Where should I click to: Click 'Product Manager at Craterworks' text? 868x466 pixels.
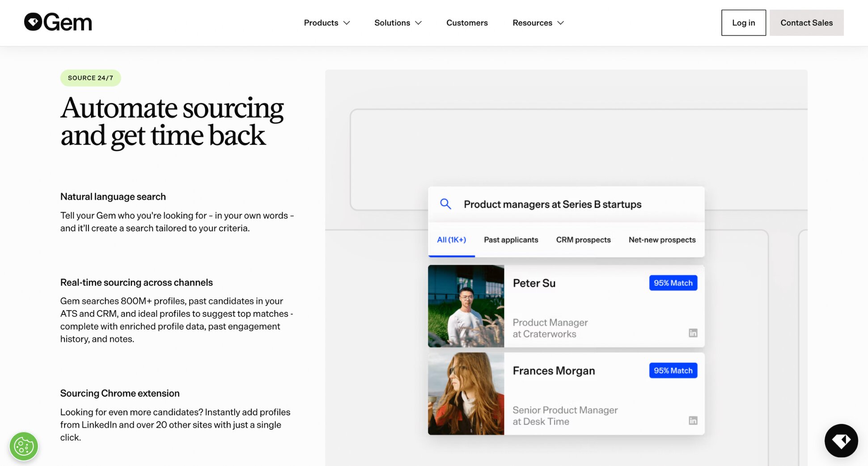click(x=550, y=328)
